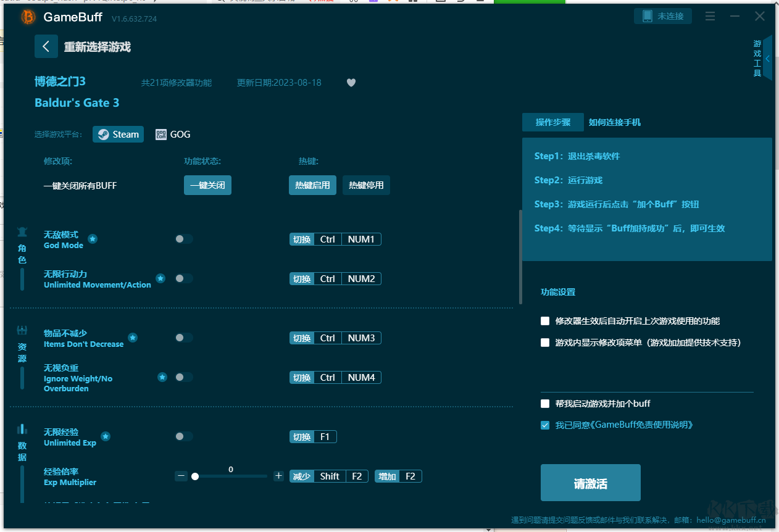
Task: Click the star beside Unlimited Exp
Action: coord(106,436)
